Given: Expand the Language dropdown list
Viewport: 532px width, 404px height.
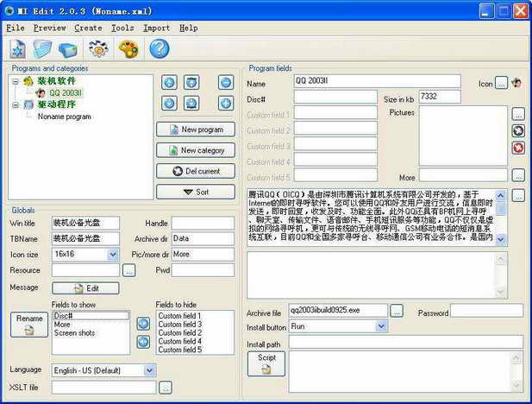Looking at the screenshot, I should 150,370.
